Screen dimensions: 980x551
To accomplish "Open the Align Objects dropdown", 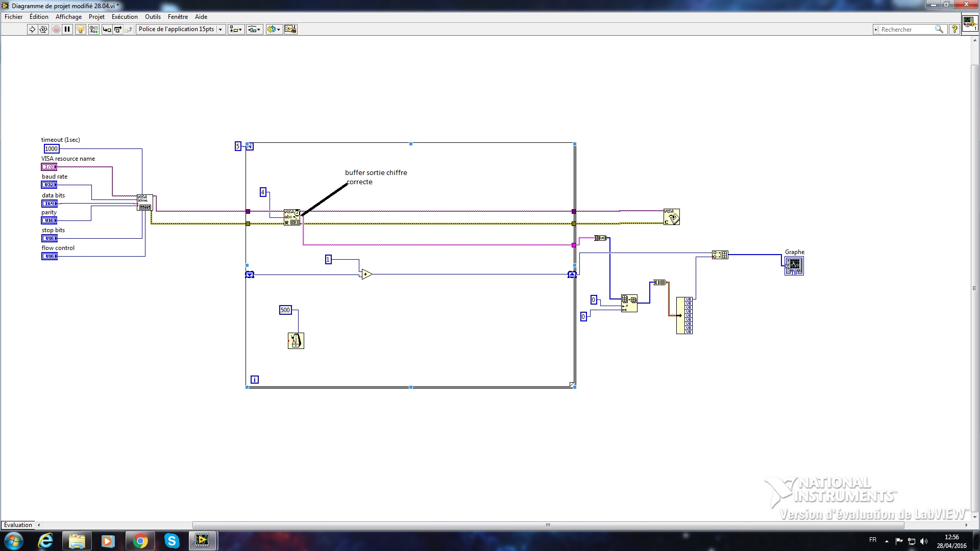I will [236, 29].
